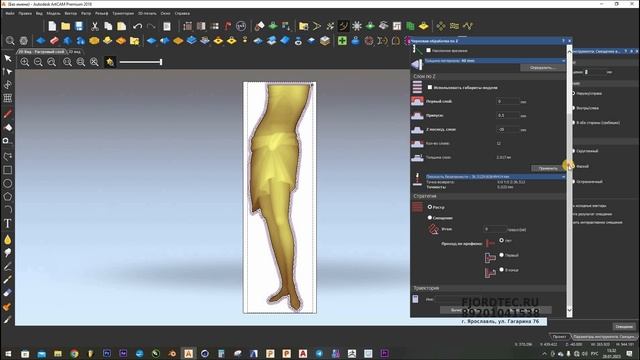Screen dimensions: 640x360
Task: Open a file using the folder icon
Action: point(66,26)
